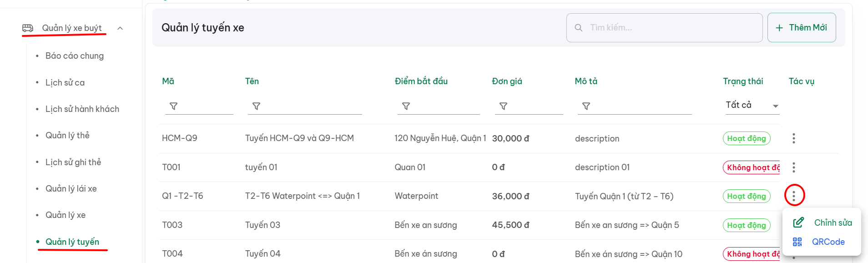Click filter icon under Điểm bắt đầu

pyautogui.click(x=406, y=106)
